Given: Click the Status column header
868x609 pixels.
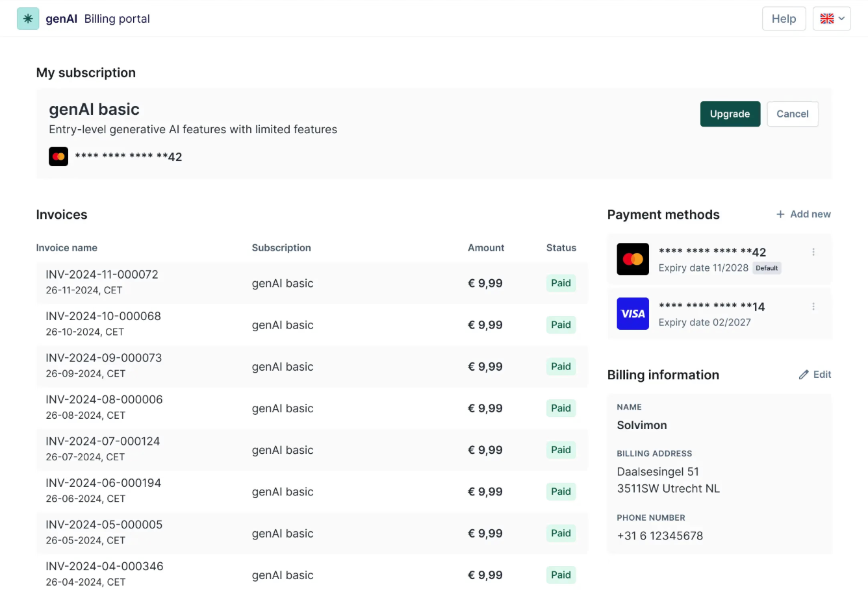Looking at the screenshot, I should (561, 248).
